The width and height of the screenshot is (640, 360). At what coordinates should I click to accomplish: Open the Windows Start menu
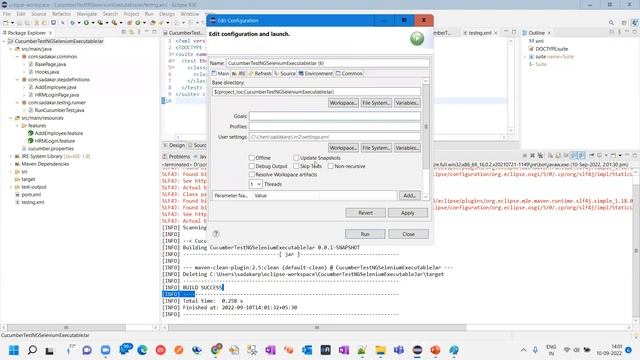pyautogui.click(x=14, y=350)
